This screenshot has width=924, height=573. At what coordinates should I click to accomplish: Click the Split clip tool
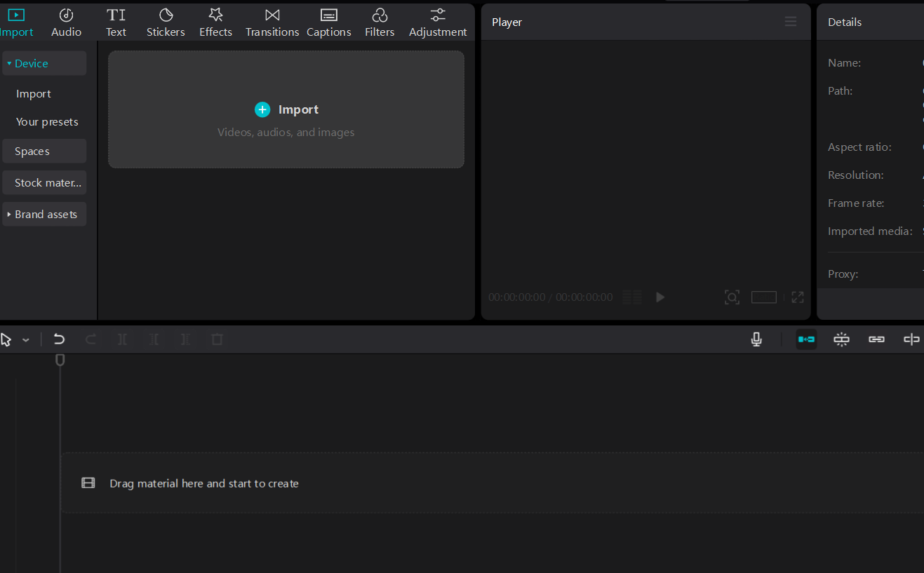(123, 339)
